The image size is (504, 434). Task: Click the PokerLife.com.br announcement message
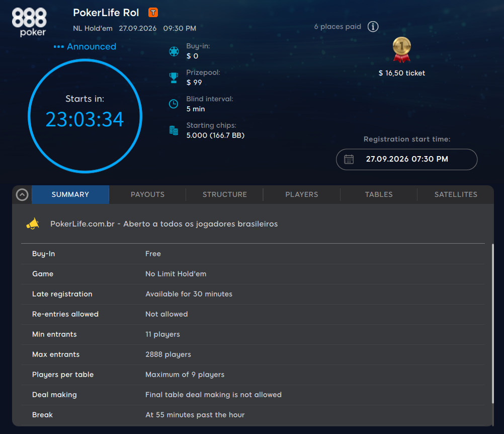click(164, 224)
